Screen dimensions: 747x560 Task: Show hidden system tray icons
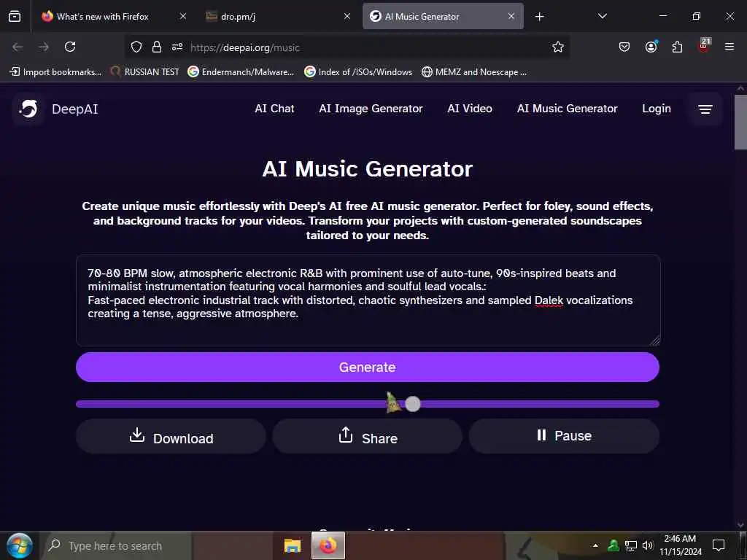click(x=595, y=545)
